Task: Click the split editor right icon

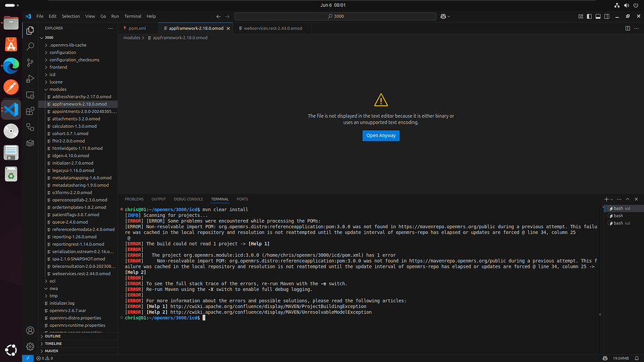Action: (628, 28)
